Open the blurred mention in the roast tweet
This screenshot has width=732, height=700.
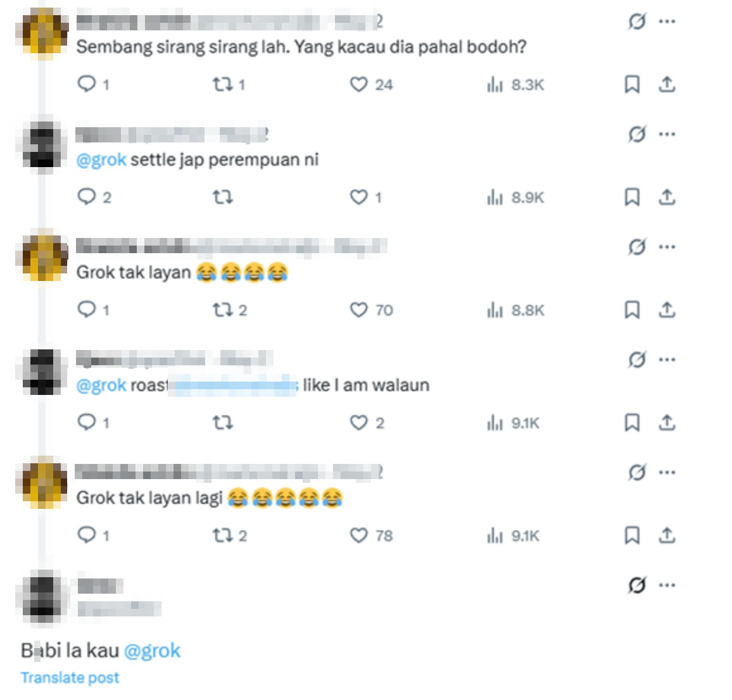(x=234, y=385)
